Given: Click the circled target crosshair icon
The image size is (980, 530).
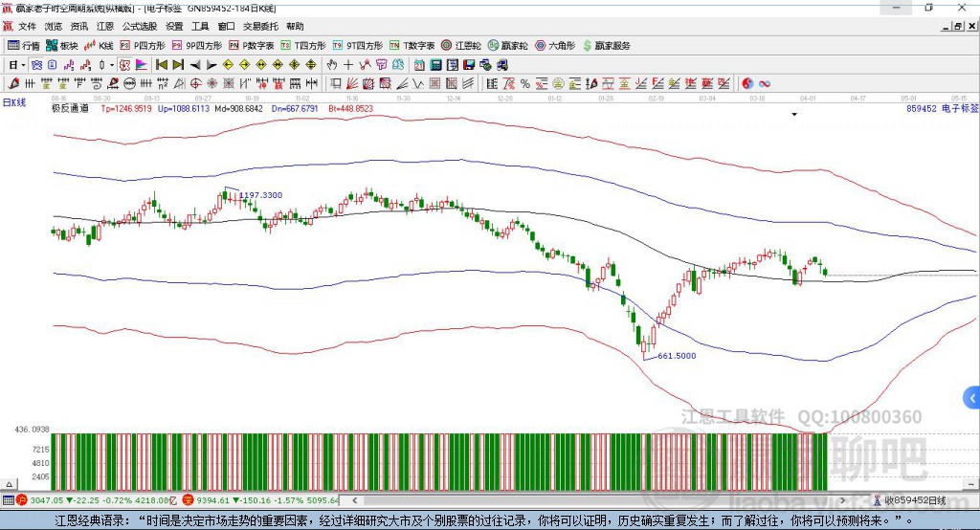Looking at the screenshot, I should coord(195,84).
